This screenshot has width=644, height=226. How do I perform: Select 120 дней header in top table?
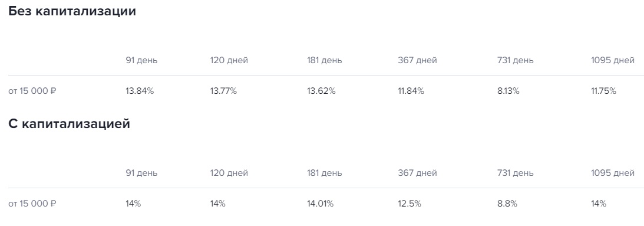coord(229,61)
